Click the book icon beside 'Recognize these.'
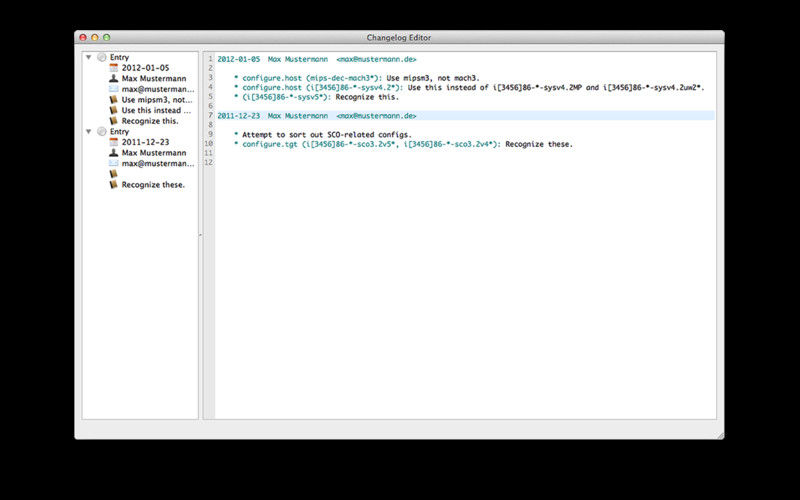Viewport: 800px width, 500px height. [x=114, y=185]
